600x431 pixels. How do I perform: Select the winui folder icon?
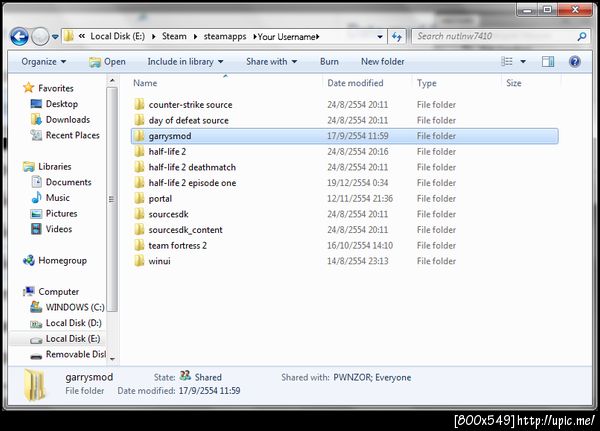(x=139, y=261)
